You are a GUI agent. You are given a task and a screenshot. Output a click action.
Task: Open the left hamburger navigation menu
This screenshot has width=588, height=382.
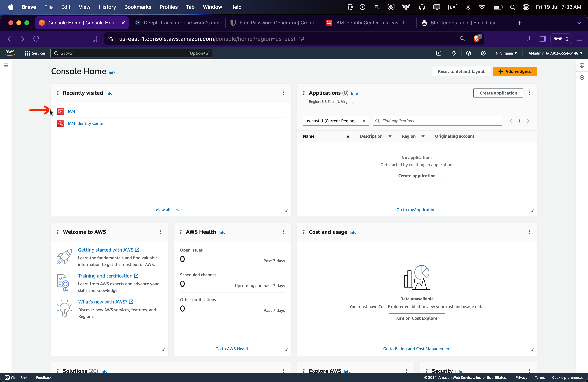tap(6, 65)
